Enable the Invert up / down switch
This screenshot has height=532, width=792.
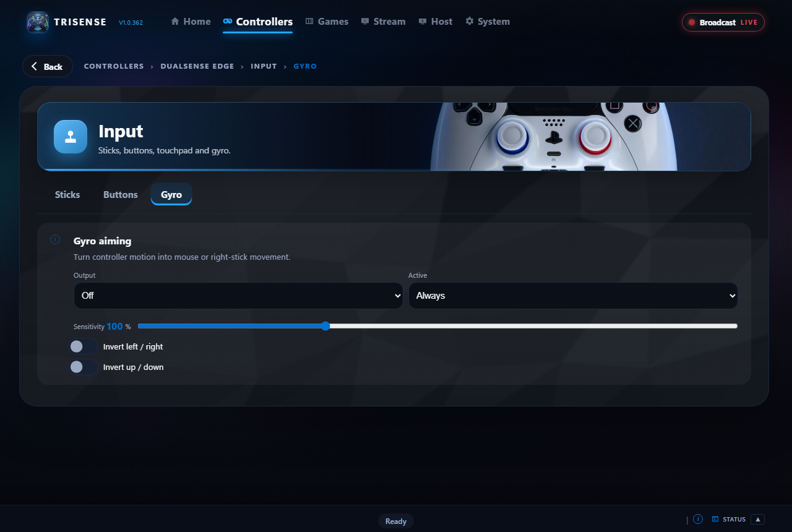(84, 367)
